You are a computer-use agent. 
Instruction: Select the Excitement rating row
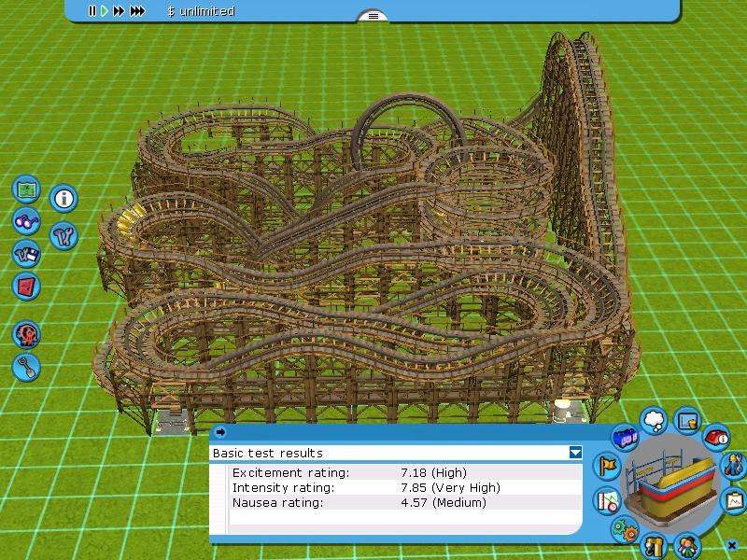click(405, 472)
